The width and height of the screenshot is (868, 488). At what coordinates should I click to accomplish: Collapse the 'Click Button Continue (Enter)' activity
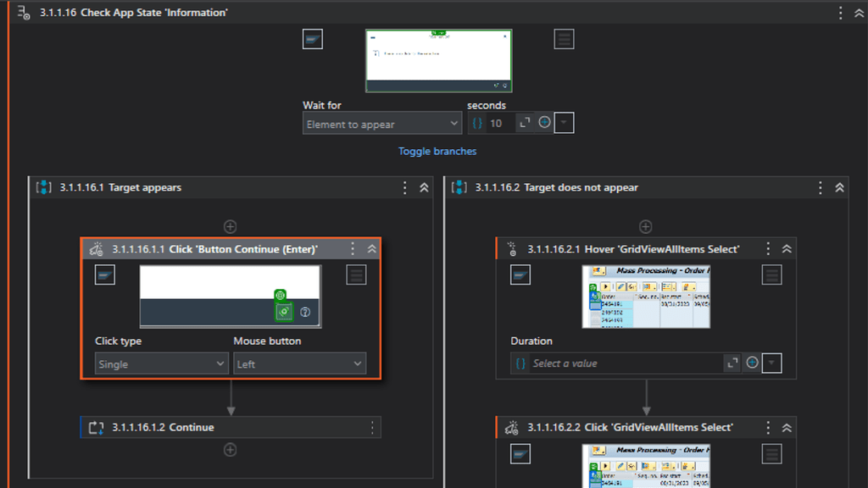pyautogui.click(x=371, y=248)
